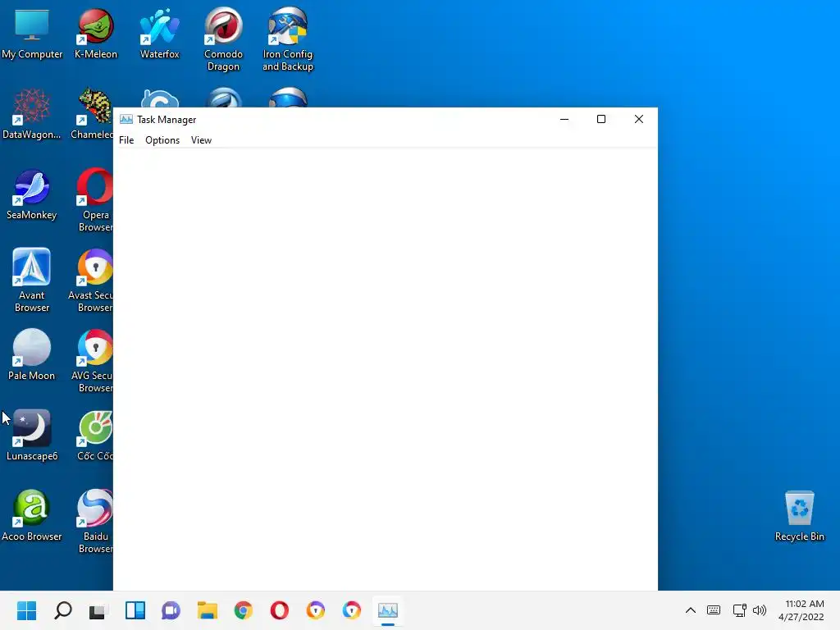Minimize the Task Manager window

pyautogui.click(x=564, y=120)
